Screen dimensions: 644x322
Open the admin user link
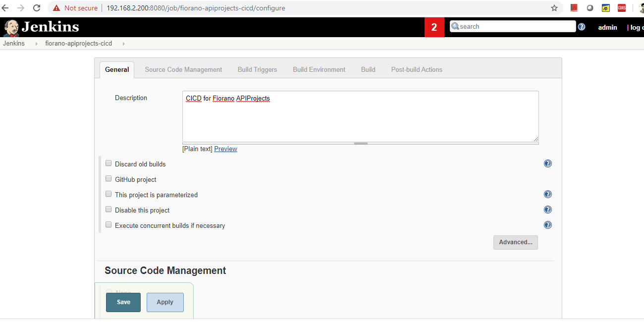tap(607, 27)
